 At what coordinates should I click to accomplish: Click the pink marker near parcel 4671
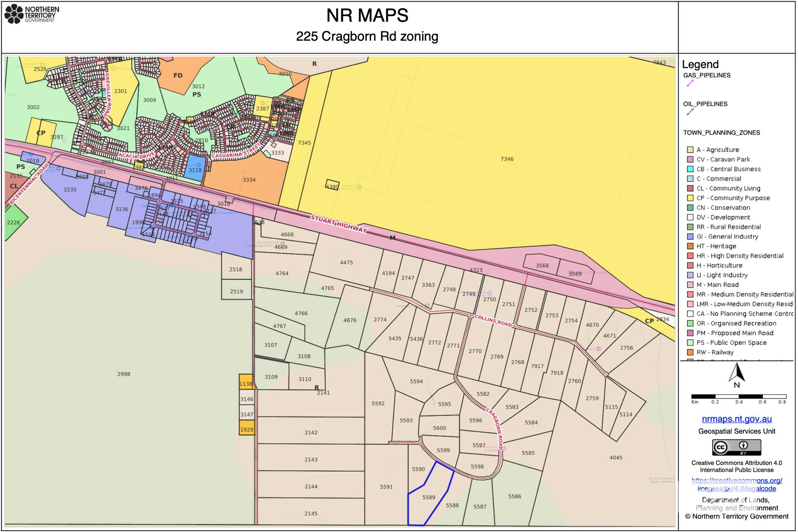(598, 349)
